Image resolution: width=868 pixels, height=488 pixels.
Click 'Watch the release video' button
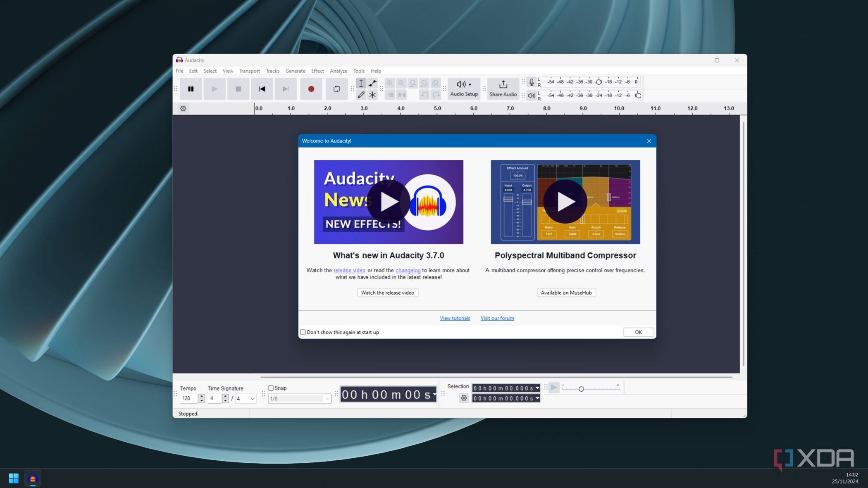[x=387, y=293]
